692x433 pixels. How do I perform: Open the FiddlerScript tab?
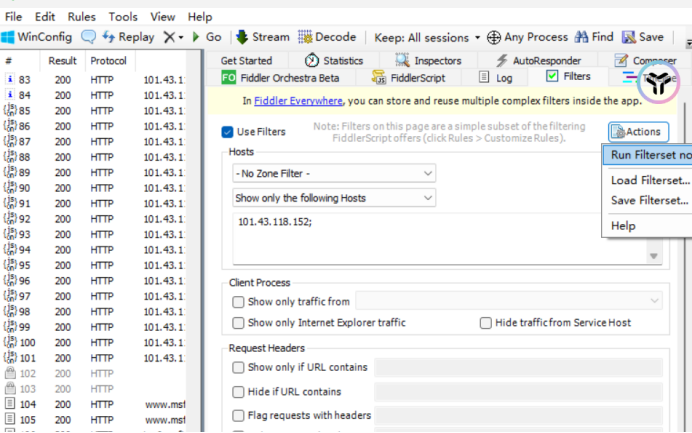pos(409,78)
